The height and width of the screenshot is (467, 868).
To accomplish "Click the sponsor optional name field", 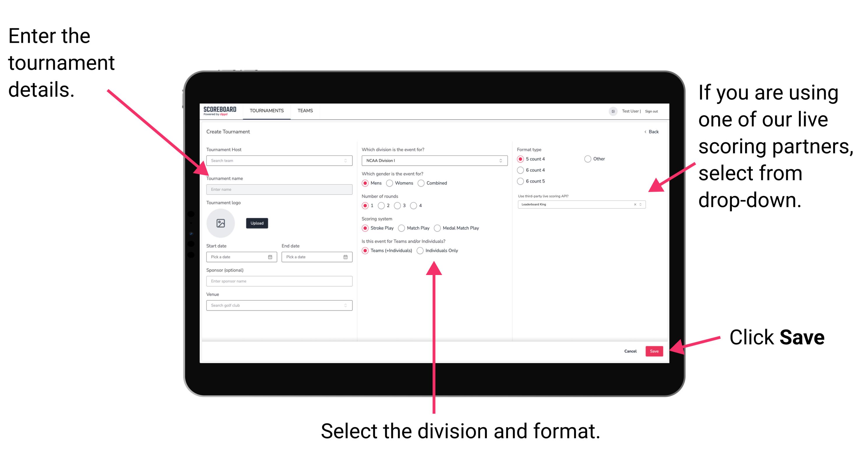I will 278,281.
